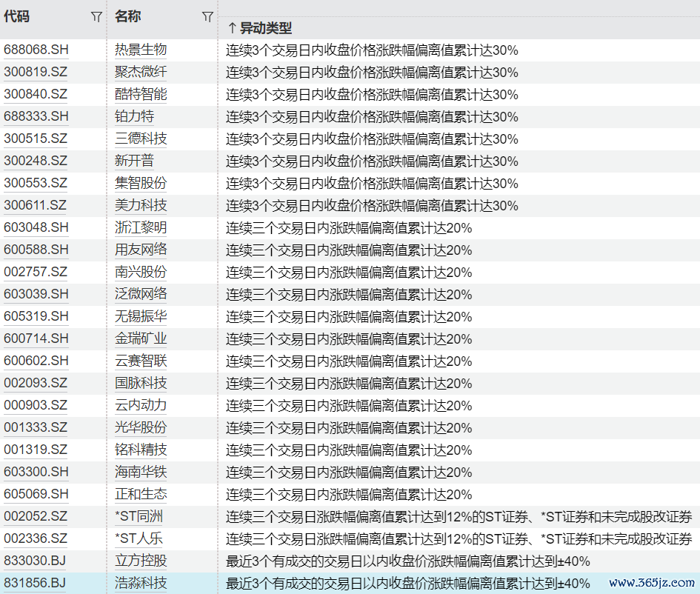Open stock name 用友网络
Viewport: 700px width, 594px height.
pyautogui.click(x=141, y=250)
